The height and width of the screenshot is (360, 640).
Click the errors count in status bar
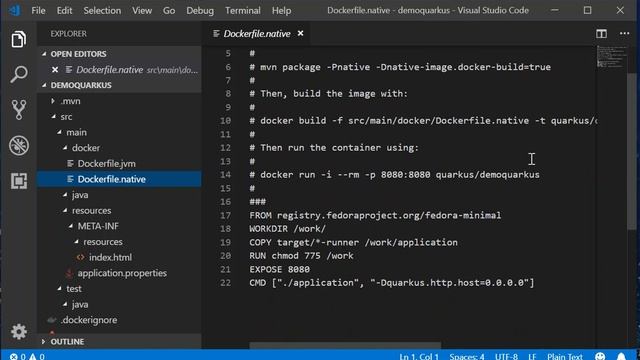click(18, 356)
